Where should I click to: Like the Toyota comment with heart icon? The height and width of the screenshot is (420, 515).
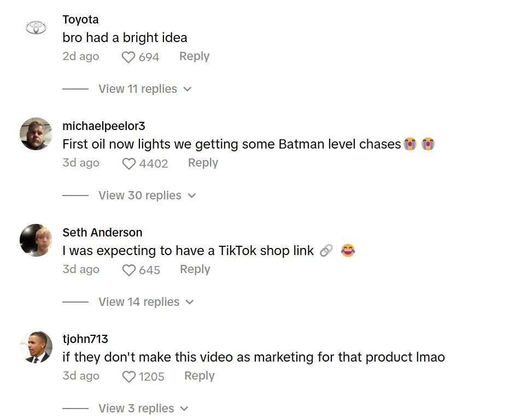(x=128, y=57)
